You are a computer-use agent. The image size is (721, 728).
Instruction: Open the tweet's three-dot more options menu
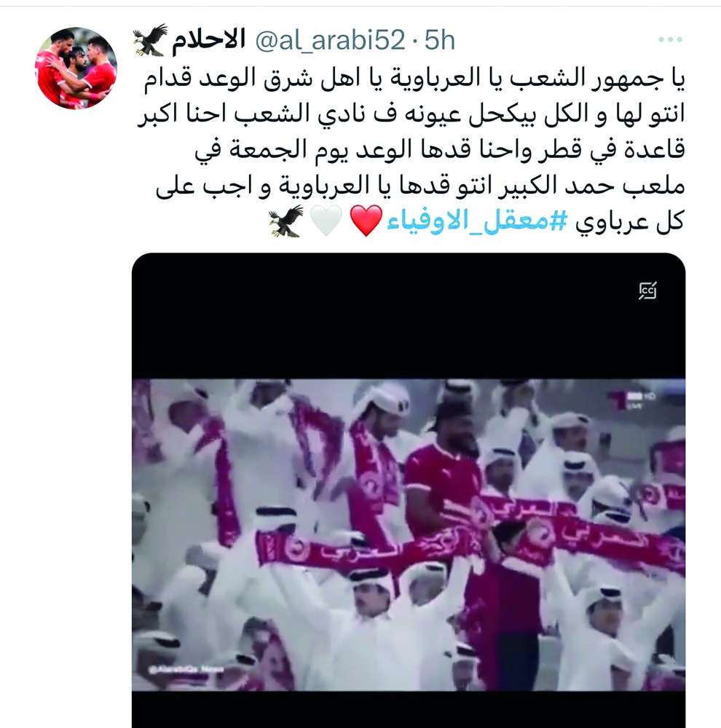(x=670, y=40)
